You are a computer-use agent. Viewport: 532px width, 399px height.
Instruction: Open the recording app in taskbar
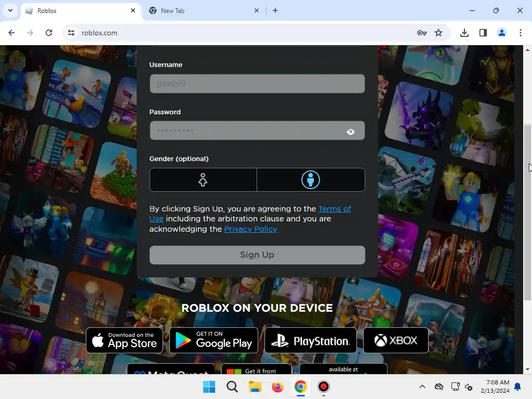point(324,387)
